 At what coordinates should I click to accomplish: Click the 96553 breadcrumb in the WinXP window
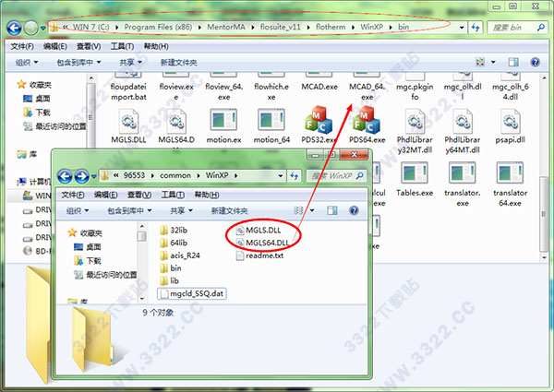click(134, 175)
